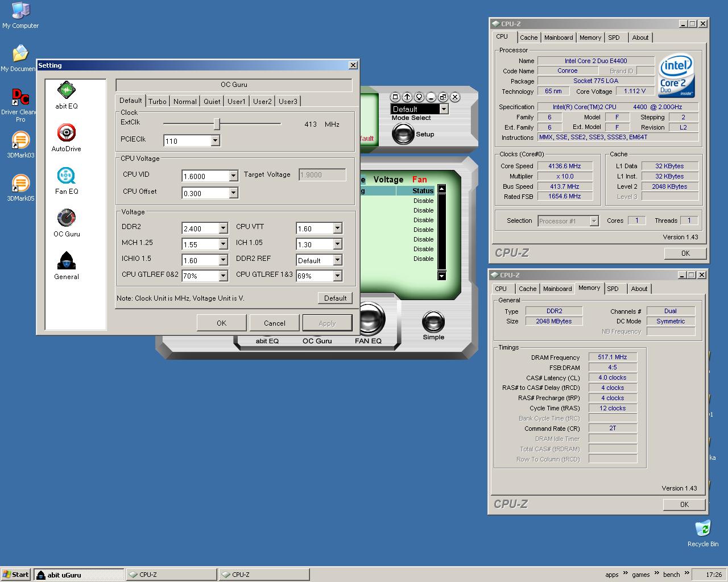Viewport: 728px width, 582px height.
Task: Open the General settings section
Action: pyautogui.click(x=67, y=265)
